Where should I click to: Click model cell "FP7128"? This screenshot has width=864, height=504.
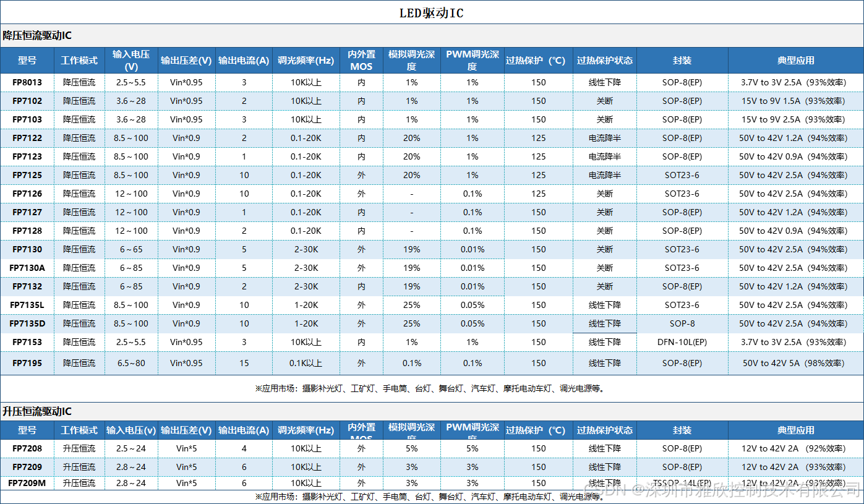(27, 231)
